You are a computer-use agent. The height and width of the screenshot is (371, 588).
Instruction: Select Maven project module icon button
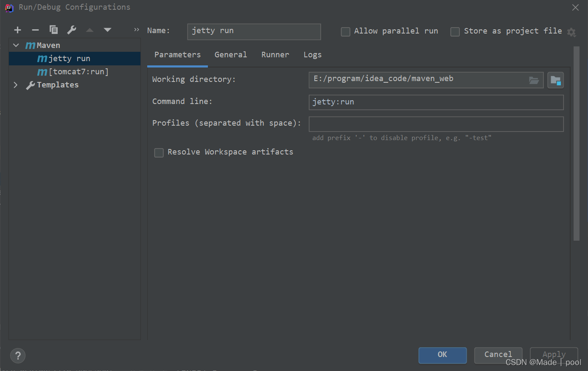[555, 80]
